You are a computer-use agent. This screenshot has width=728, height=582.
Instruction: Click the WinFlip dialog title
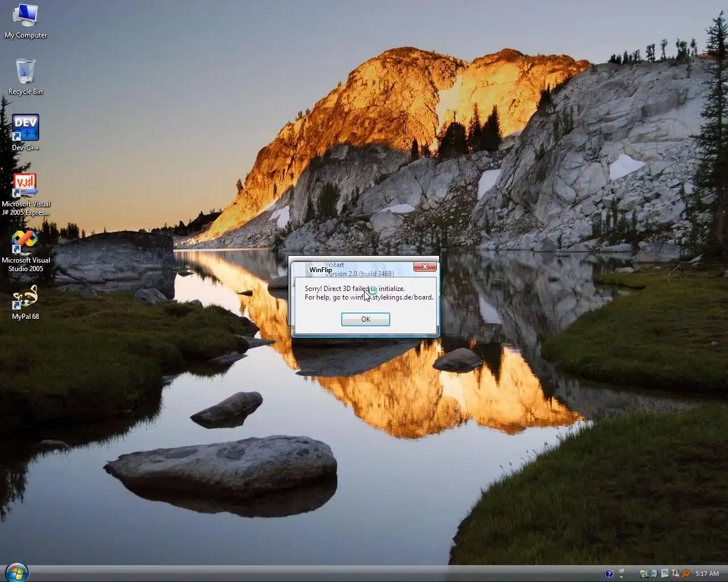(x=320, y=270)
